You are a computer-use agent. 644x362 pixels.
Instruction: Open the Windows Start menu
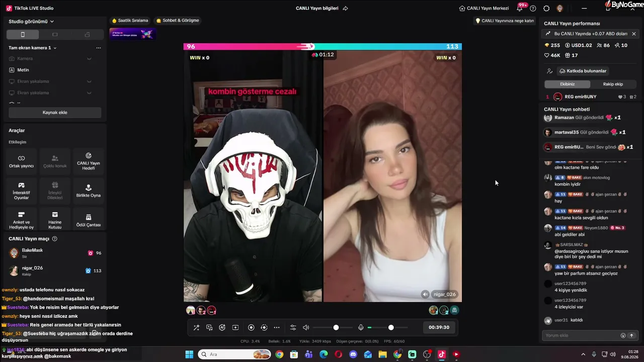pyautogui.click(x=189, y=354)
